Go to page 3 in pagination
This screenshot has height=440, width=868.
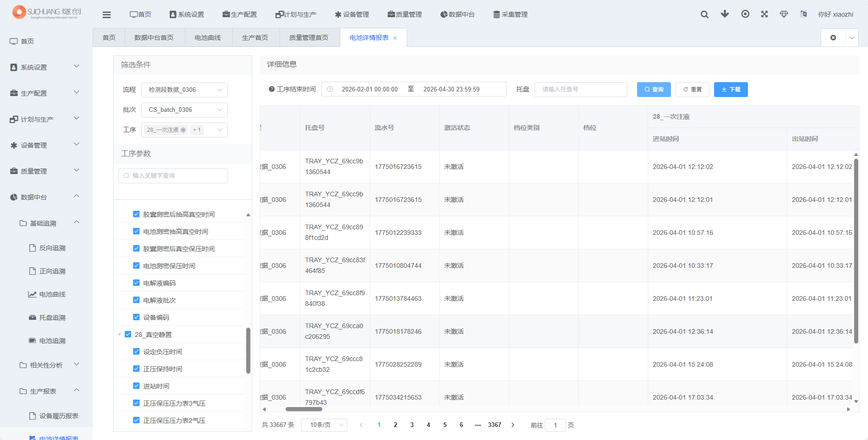412,425
